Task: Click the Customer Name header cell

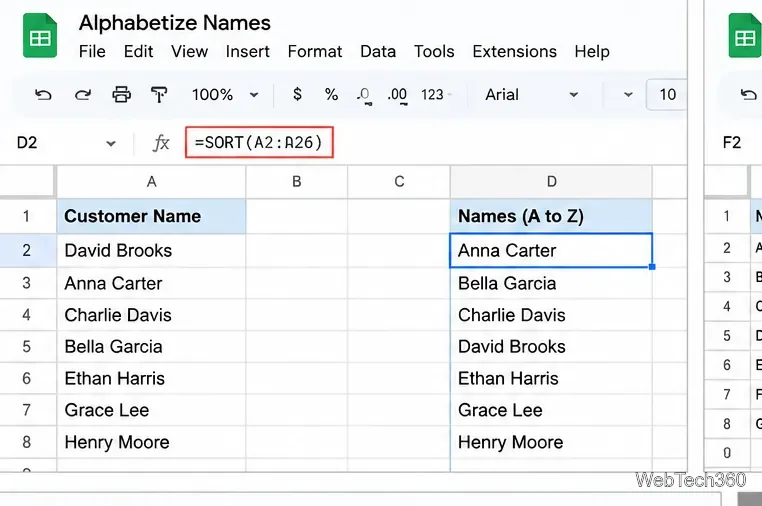Action: click(x=151, y=216)
